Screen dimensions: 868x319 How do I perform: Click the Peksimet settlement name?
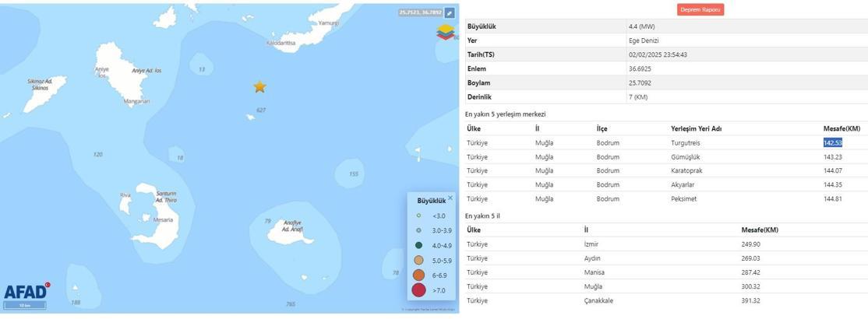(683, 199)
